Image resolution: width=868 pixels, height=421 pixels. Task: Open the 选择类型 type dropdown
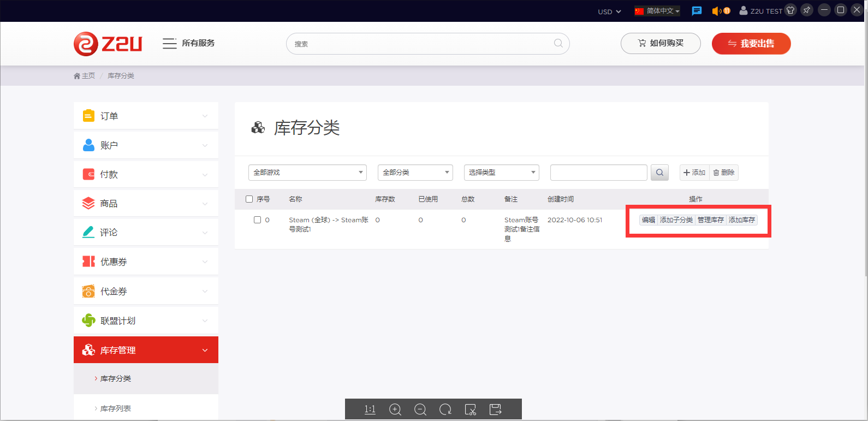501,173
